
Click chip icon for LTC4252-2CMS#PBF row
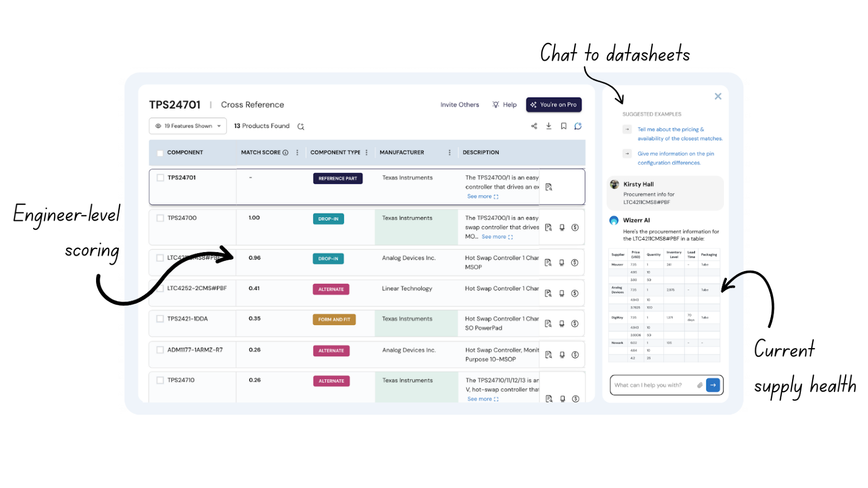[562, 293]
